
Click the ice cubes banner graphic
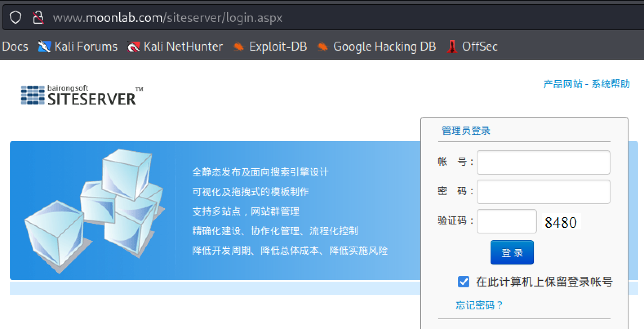click(x=94, y=211)
